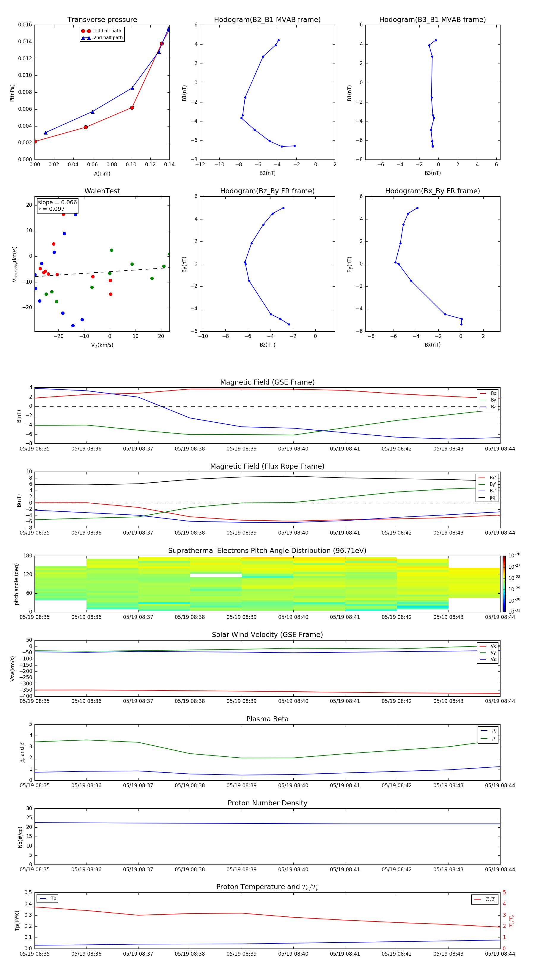Click the B3(nT) x-axis label
Screen dimensions: 535x980
pyautogui.click(x=432, y=173)
